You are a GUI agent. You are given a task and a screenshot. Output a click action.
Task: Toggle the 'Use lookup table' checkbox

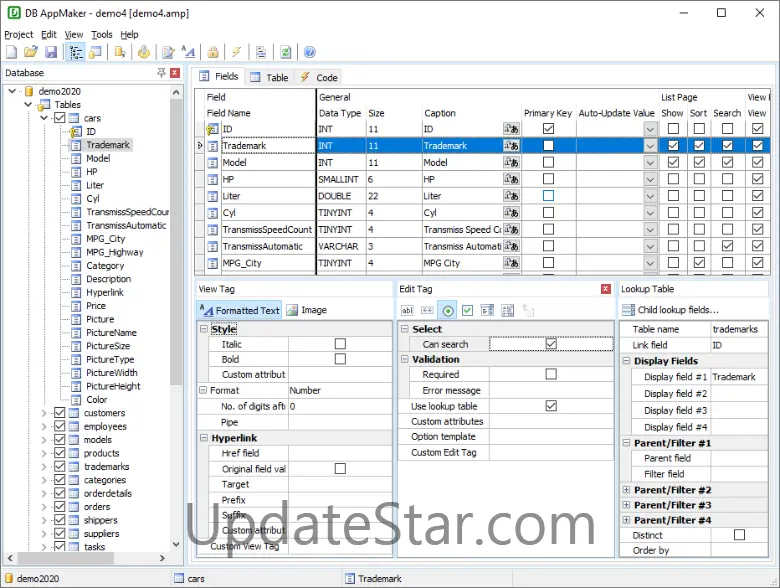[x=551, y=406]
